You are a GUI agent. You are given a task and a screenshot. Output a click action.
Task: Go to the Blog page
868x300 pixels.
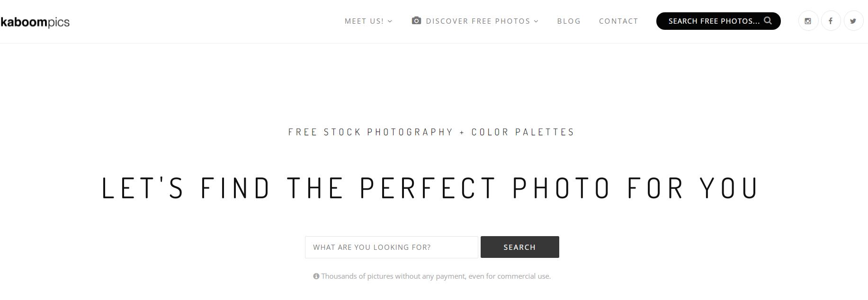(x=569, y=21)
